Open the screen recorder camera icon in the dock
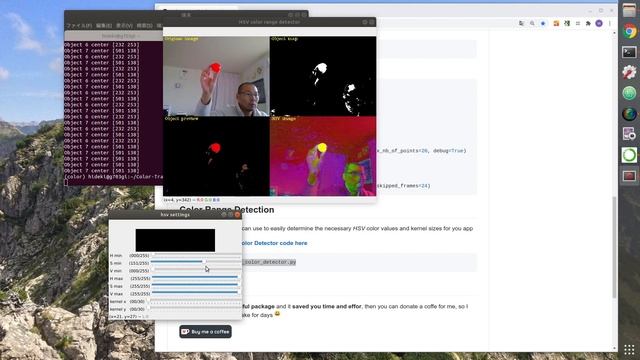Image resolution: width=640 pixels, height=360 pixels. coord(629,134)
